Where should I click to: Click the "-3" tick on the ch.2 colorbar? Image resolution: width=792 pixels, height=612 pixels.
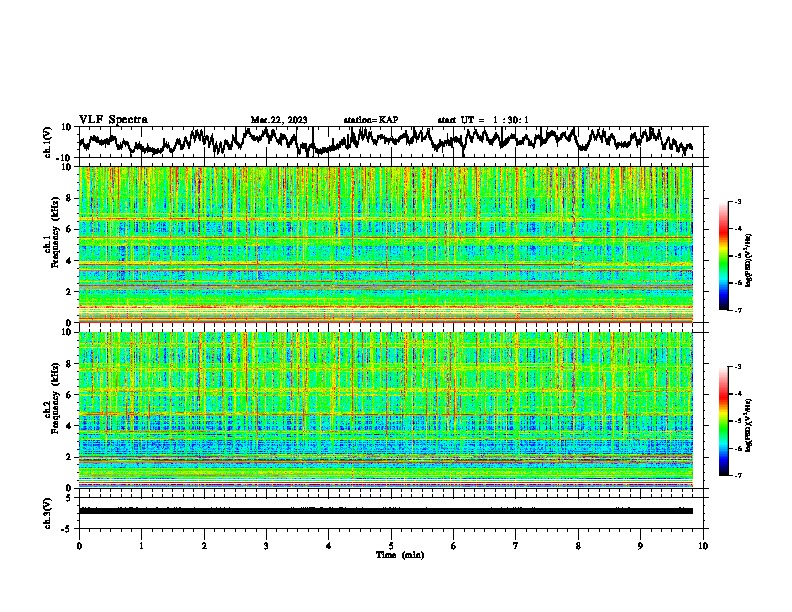click(x=738, y=367)
